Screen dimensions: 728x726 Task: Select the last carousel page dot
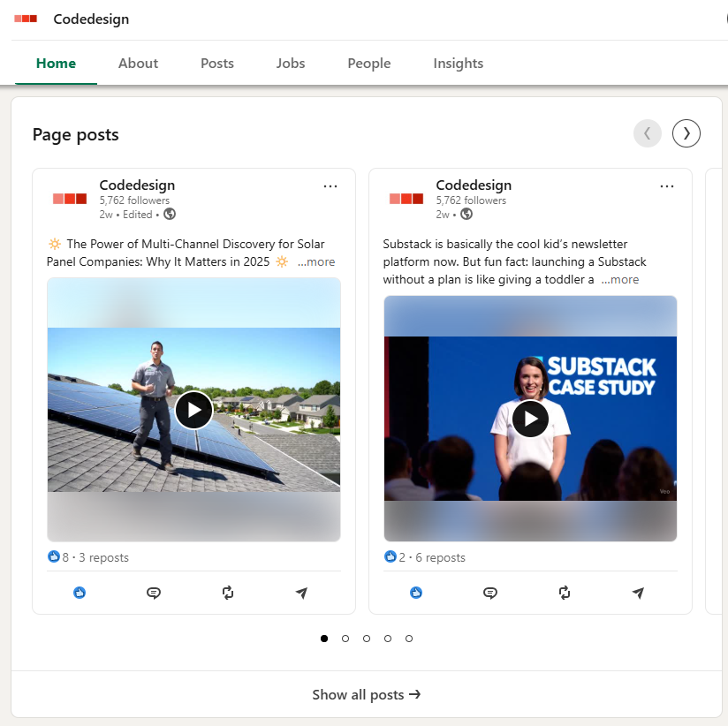pyautogui.click(x=409, y=639)
